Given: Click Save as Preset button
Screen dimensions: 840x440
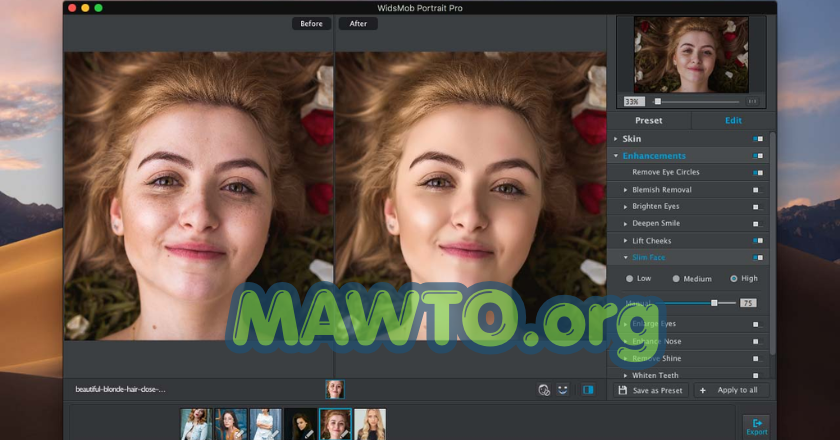Looking at the screenshot, I should 651,390.
